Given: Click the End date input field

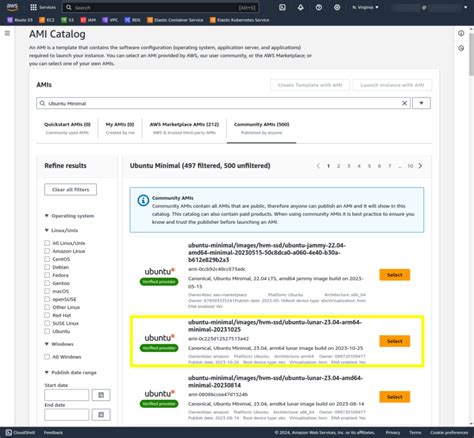Looking at the screenshot, I should (x=67, y=415).
